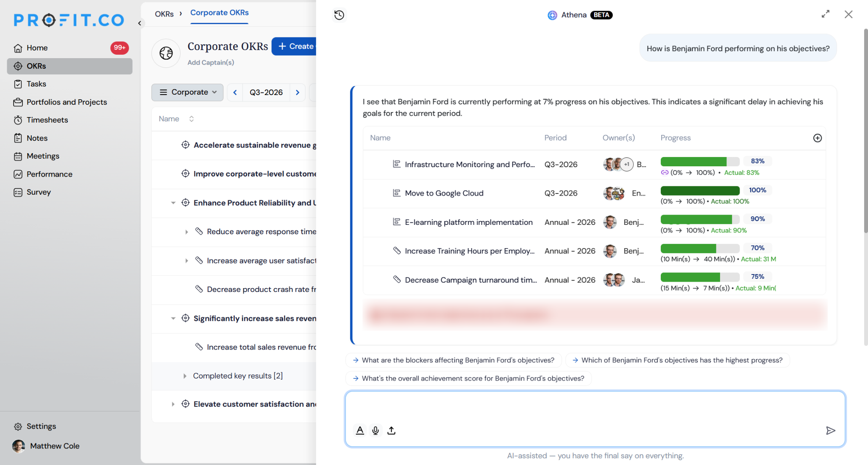The height and width of the screenshot is (465, 868).
Task: Click the Performance chart icon
Action: click(18, 174)
